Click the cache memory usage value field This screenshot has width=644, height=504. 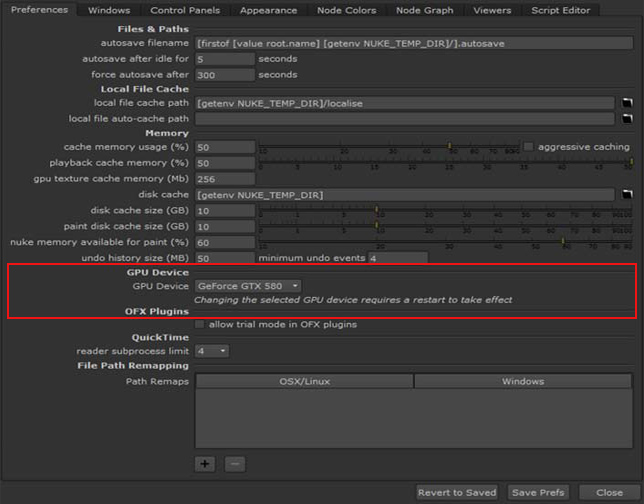click(225, 147)
